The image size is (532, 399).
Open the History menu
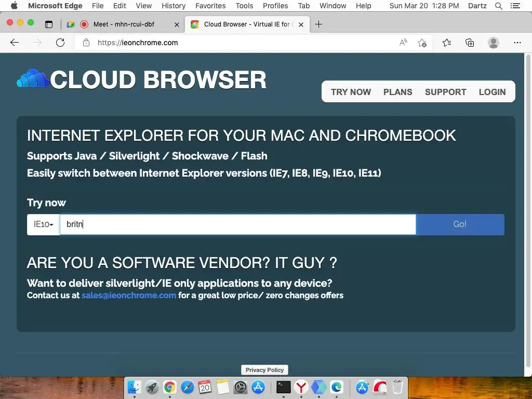174,6
